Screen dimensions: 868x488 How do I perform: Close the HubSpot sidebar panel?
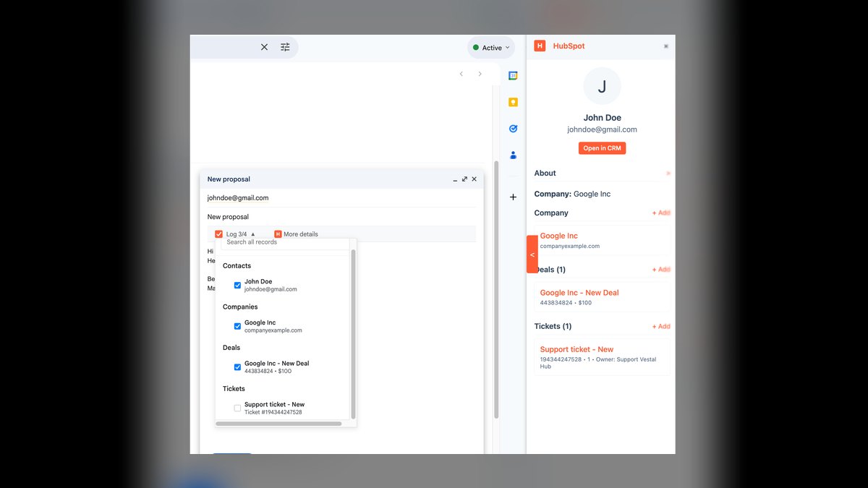pyautogui.click(x=666, y=46)
